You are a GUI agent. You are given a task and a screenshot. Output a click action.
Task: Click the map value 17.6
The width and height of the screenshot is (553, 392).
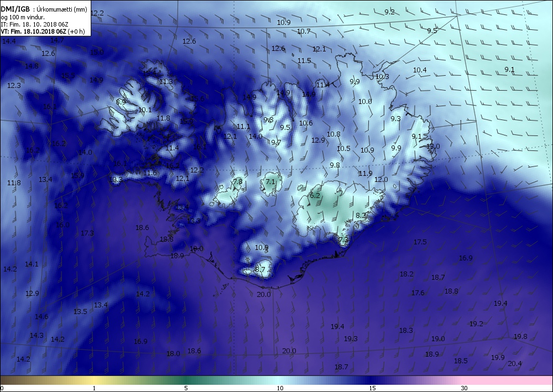(418, 293)
